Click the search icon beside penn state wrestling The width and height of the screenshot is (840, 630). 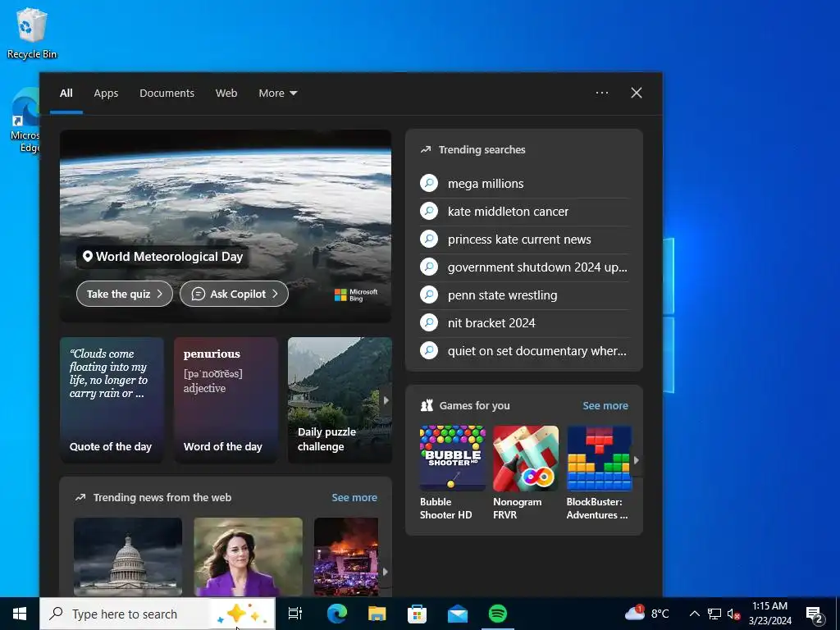tap(429, 294)
